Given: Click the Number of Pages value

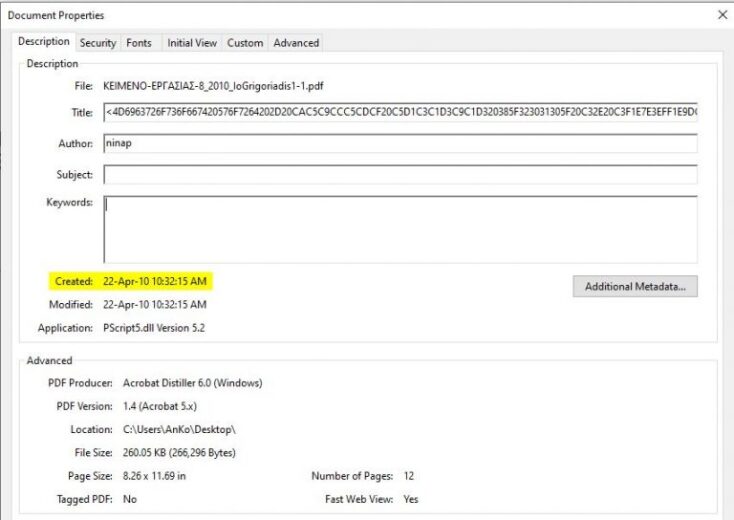Looking at the screenshot, I should (x=409, y=475).
